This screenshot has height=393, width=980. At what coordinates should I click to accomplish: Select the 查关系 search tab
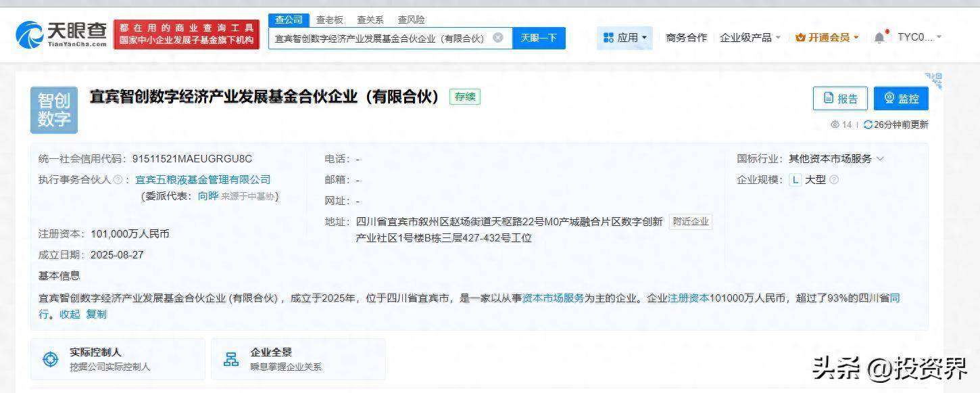coord(370,20)
